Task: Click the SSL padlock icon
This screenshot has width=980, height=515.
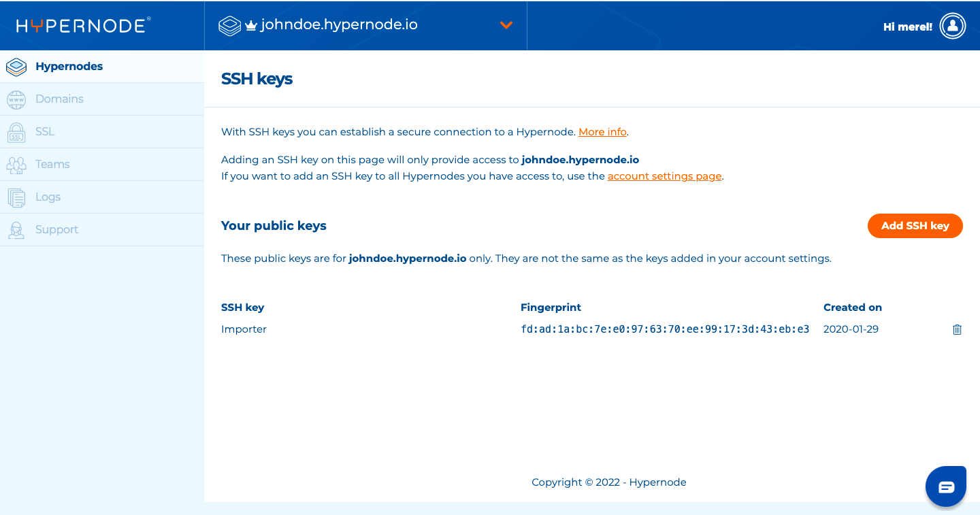Action: (16, 132)
